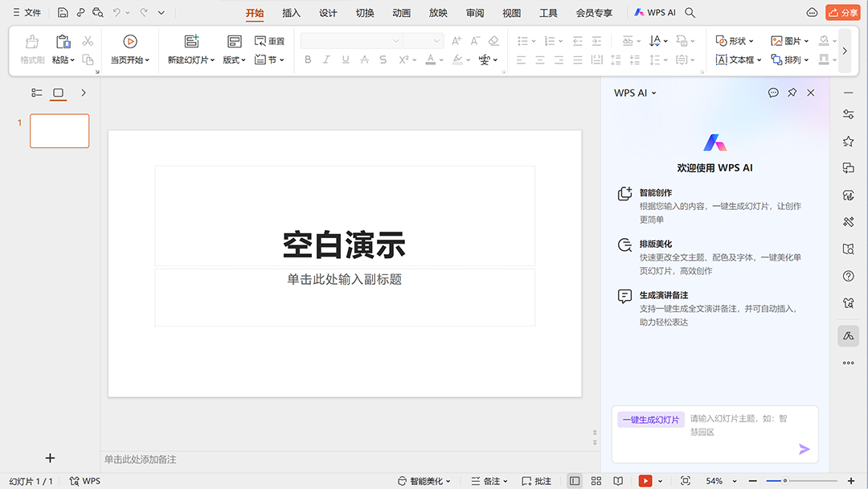This screenshot has height=489, width=868.
Task: Open the Transitions (切换) tab
Action: (x=365, y=13)
